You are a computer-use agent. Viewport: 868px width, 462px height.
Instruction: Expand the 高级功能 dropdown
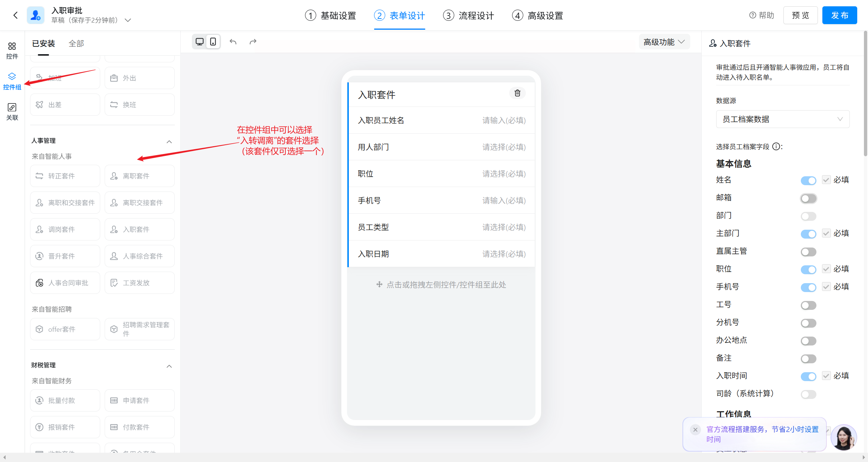point(664,42)
